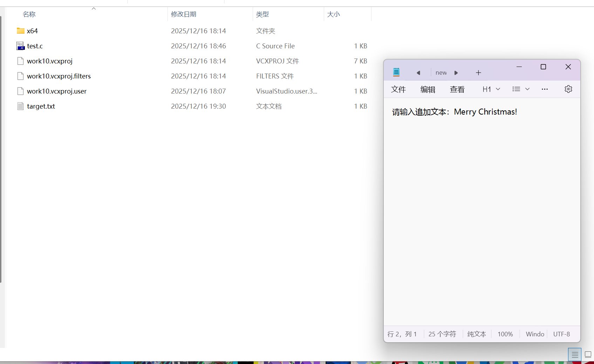Click the work10.vcxproj.filters file icon

pos(21,76)
